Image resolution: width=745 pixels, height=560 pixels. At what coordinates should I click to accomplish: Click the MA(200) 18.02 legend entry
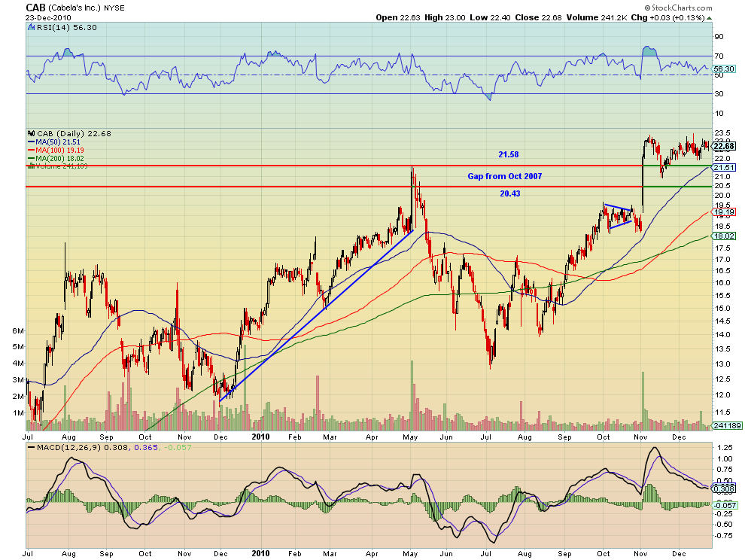click(56, 158)
